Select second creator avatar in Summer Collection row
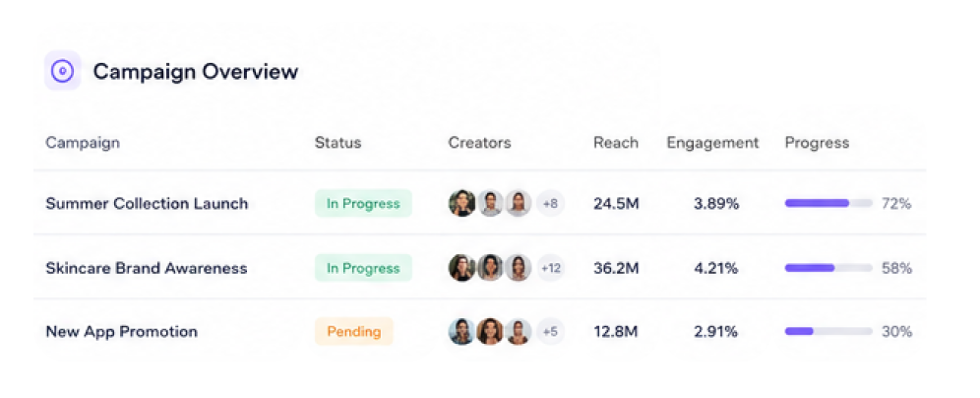Viewport: 980px width, 398px height. [x=490, y=203]
